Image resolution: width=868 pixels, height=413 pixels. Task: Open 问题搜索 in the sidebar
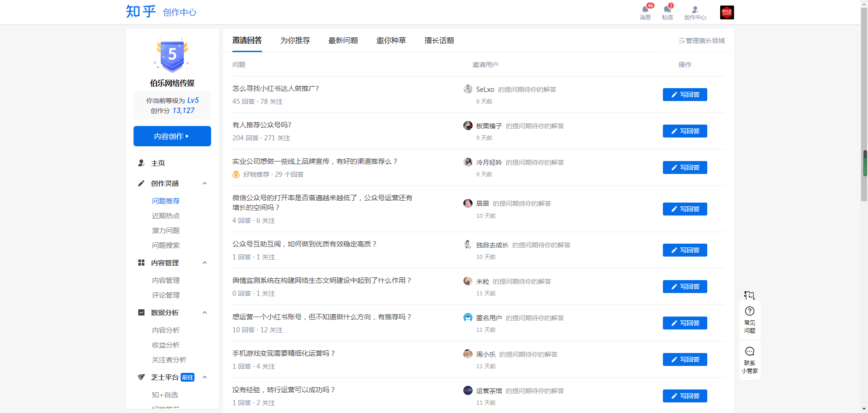pos(166,245)
